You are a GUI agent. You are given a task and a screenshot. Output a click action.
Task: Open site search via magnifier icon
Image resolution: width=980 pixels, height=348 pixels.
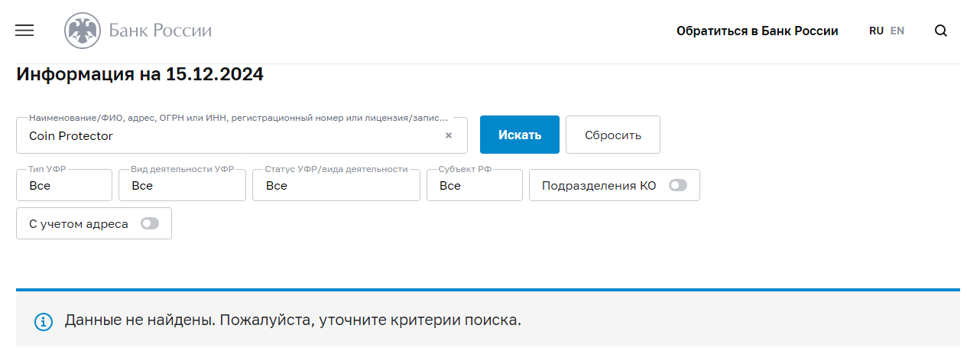coord(941,31)
